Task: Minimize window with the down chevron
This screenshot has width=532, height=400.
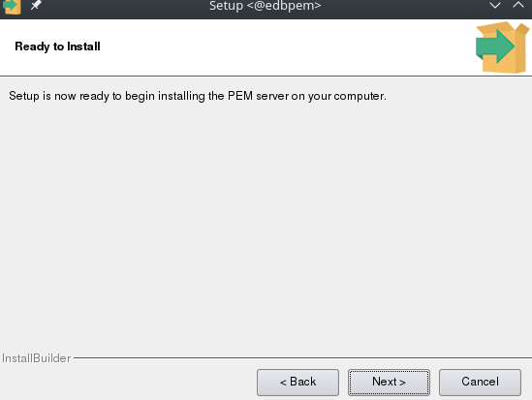Action: (495, 5)
